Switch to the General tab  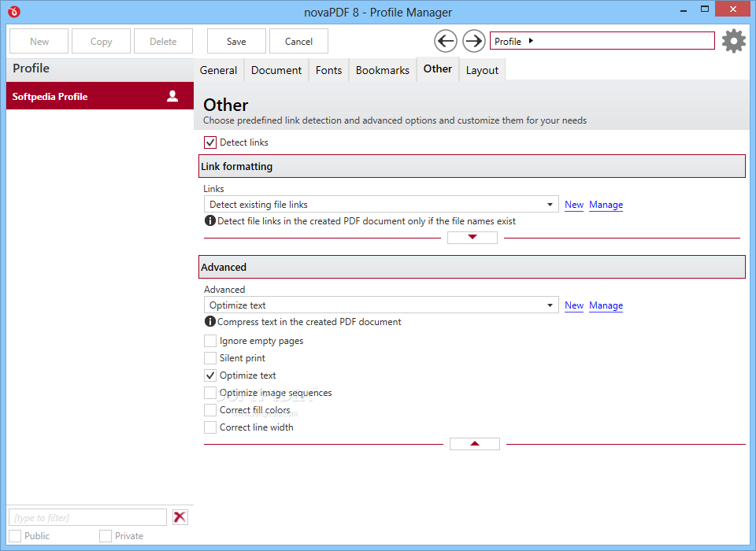(x=218, y=70)
